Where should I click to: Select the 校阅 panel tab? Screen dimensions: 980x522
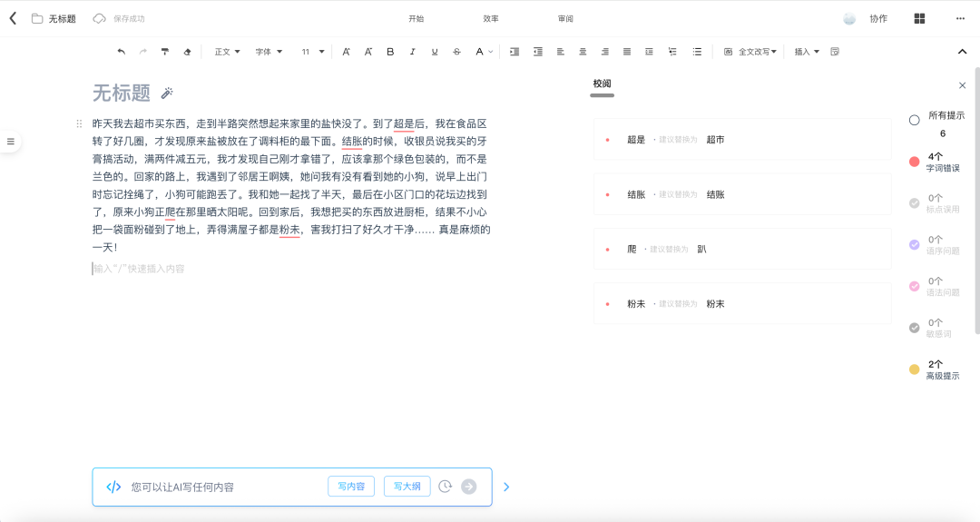pos(602,84)
